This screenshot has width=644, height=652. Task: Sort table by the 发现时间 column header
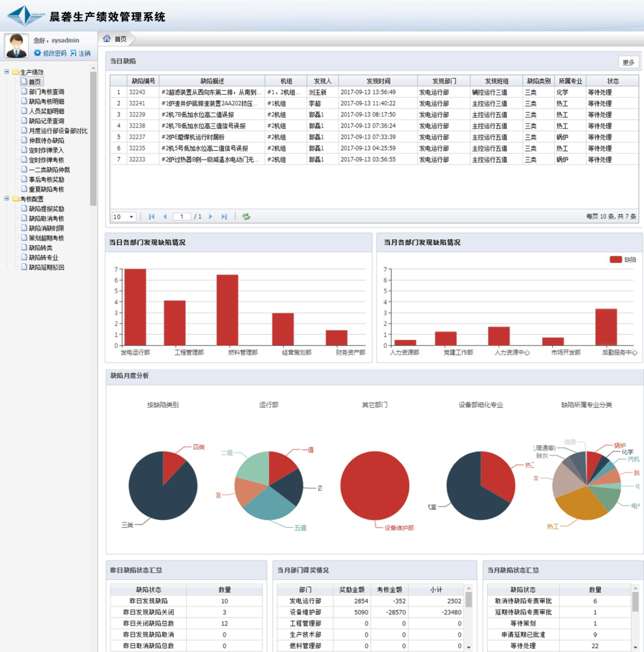tap(378, 81)
